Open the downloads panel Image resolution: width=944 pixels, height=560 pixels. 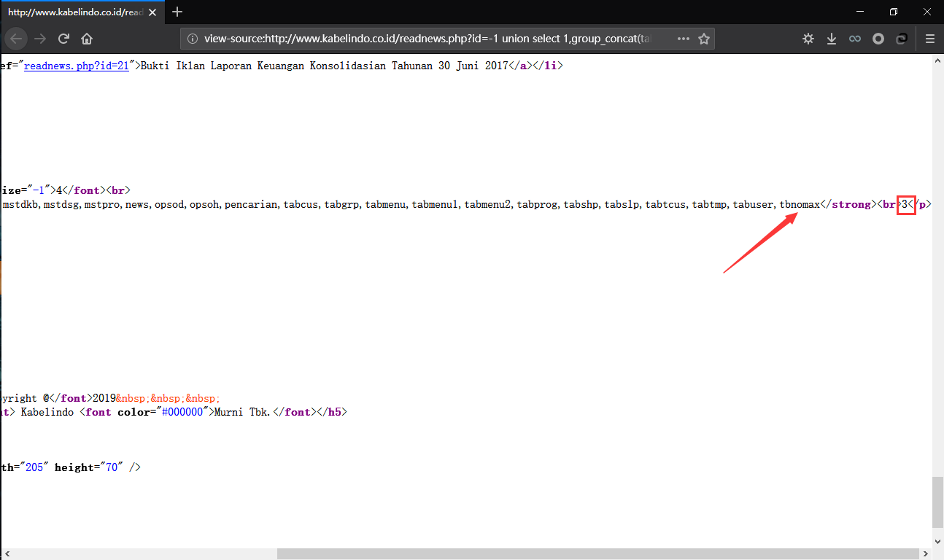pyautogui.click(x=832, y=39)
